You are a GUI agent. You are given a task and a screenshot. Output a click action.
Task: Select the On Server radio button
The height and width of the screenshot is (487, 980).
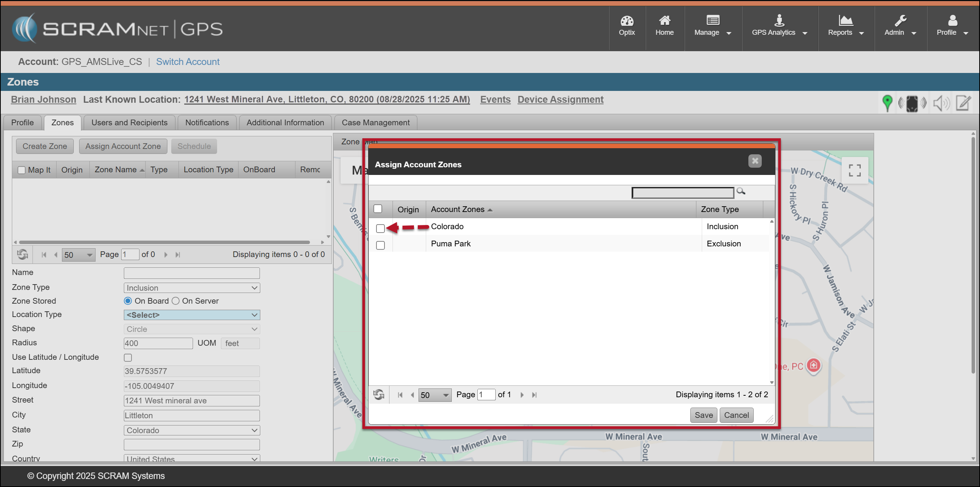tap(175, 301)
